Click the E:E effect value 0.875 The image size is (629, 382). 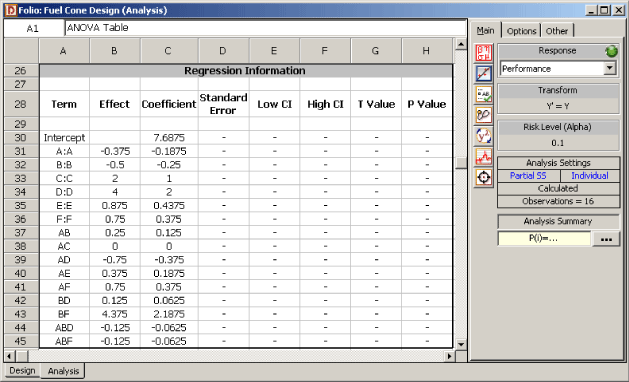115,205
